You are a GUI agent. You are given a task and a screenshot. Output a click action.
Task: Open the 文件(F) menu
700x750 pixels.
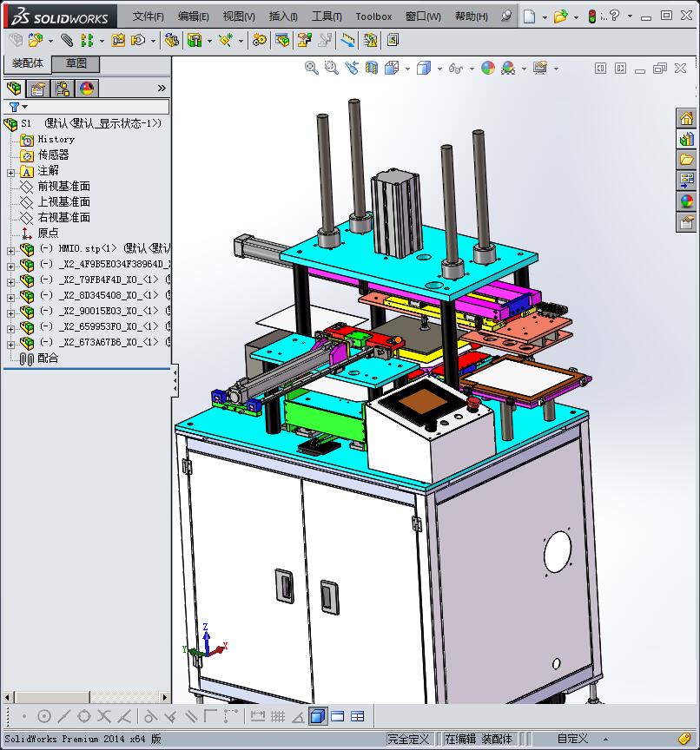148,16
